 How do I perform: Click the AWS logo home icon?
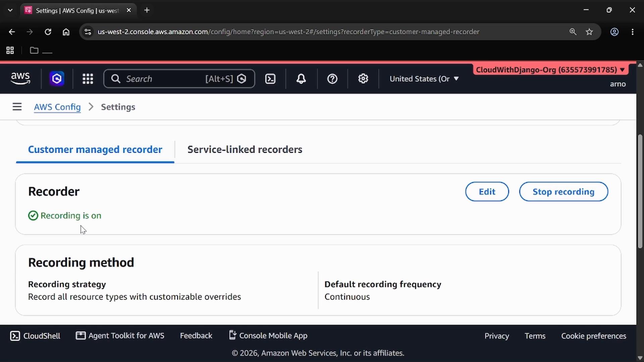pos(20,79)
